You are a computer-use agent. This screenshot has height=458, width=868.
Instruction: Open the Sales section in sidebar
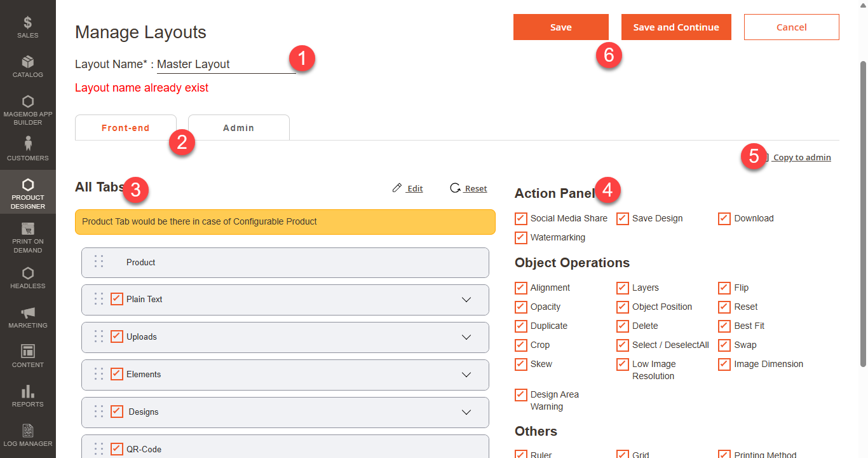pos(27,27)
